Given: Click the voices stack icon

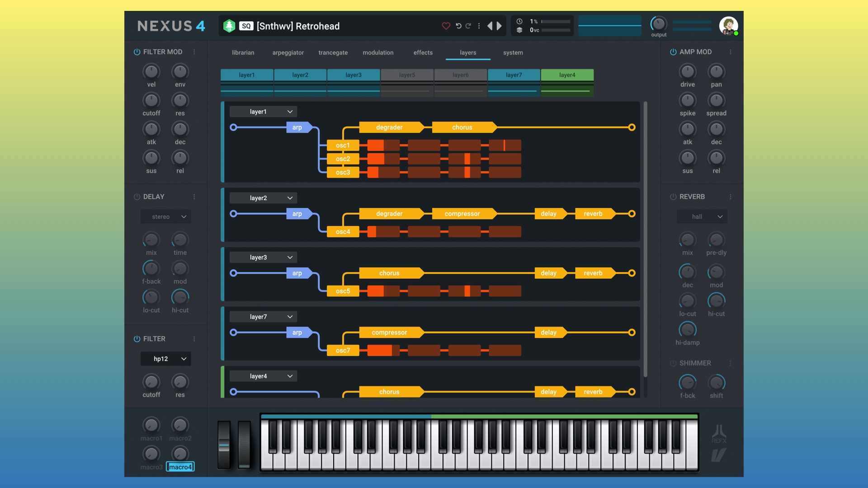Looking at the screenshot, I should pos(519,30).
